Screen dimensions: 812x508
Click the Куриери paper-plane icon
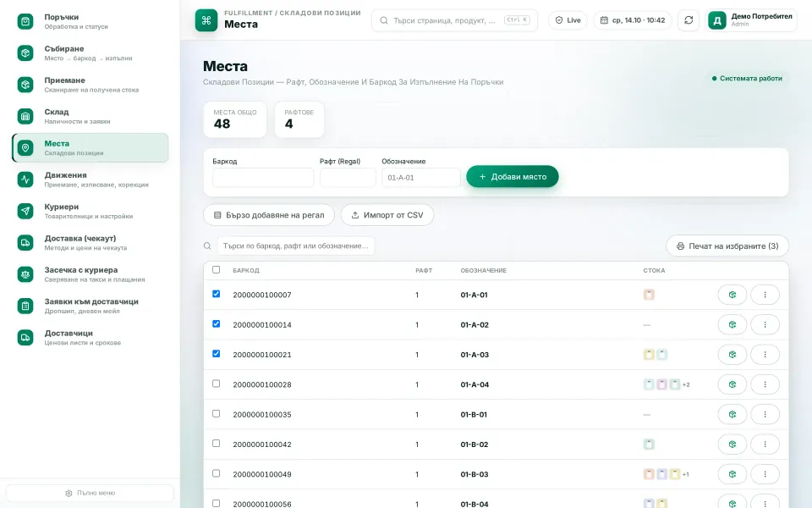click(x=25, y=211)
